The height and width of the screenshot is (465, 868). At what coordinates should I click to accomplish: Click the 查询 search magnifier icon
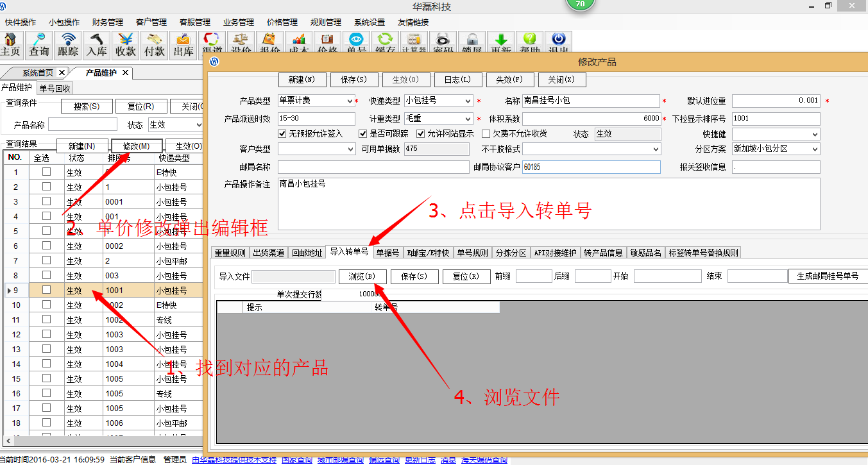pos(38,44)
